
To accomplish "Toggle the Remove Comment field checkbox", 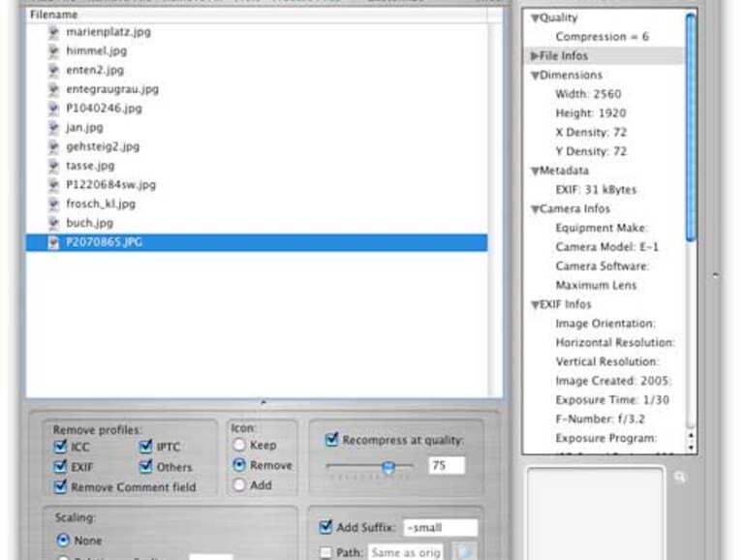I will (60, 486).
